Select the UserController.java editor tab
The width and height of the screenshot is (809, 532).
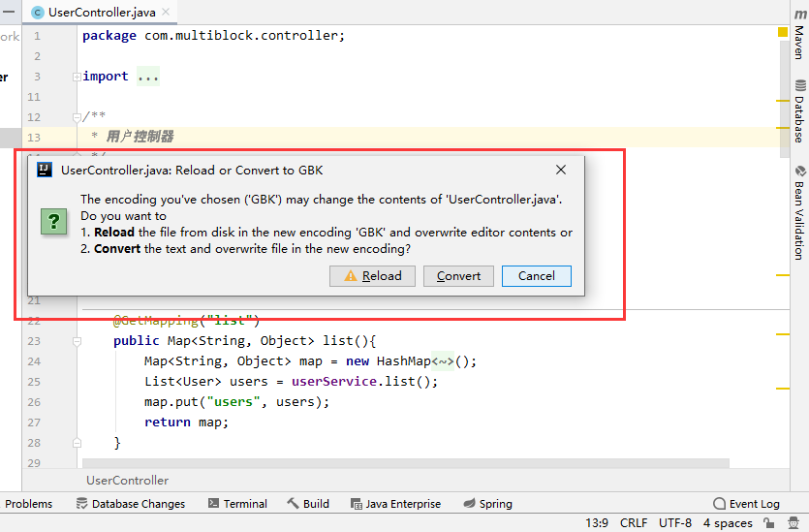101,13
